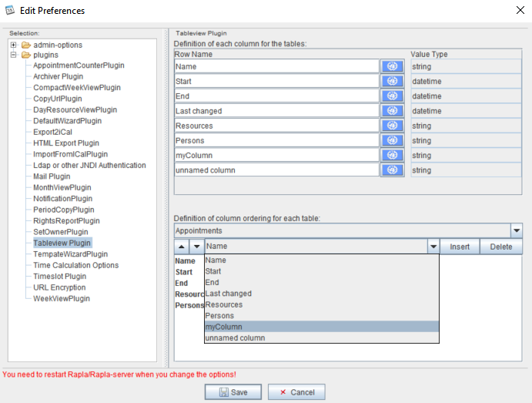
Task: Select bold Start entry in ordering list
Action: point(184,272)
